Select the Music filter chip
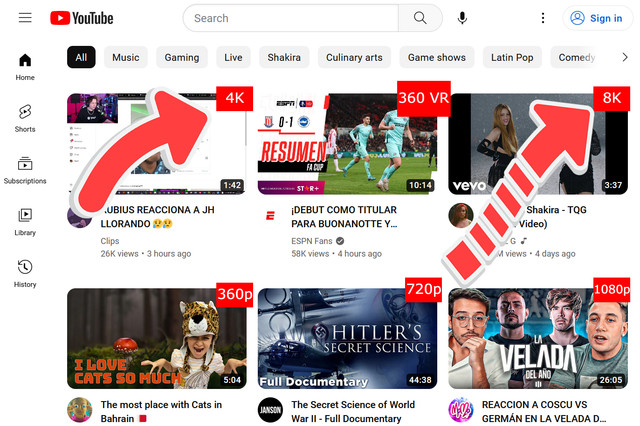This screenshot has height=426, width=640. click(126, 57)
